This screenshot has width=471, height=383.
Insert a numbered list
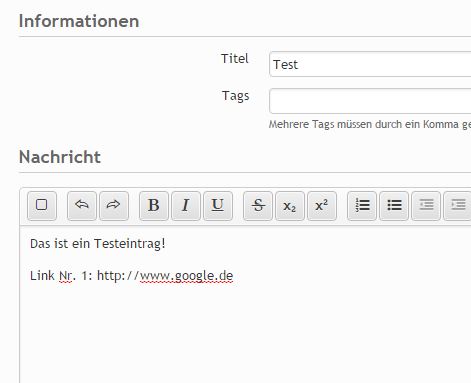click(362, 206)
